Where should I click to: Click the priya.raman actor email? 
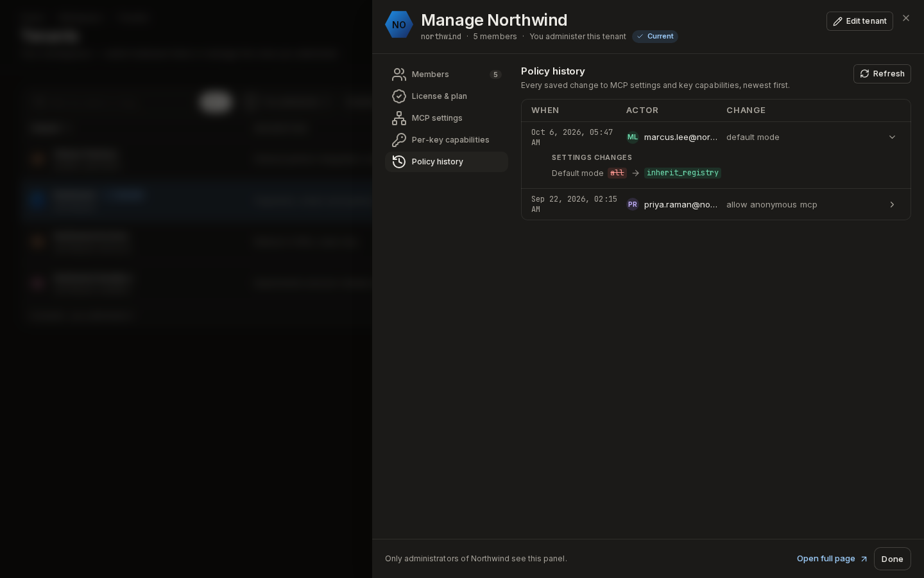click(x=681, y=204)
